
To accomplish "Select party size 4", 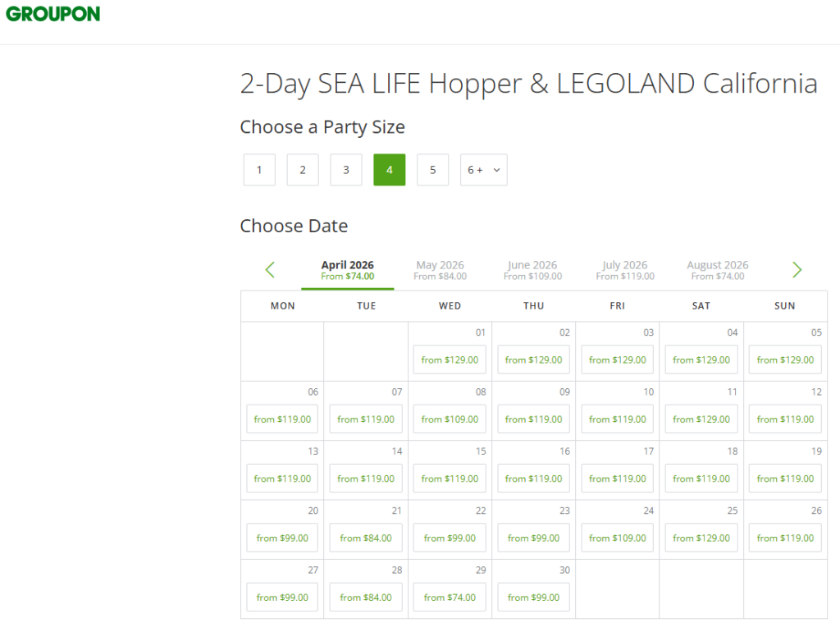I will point(390,170).
